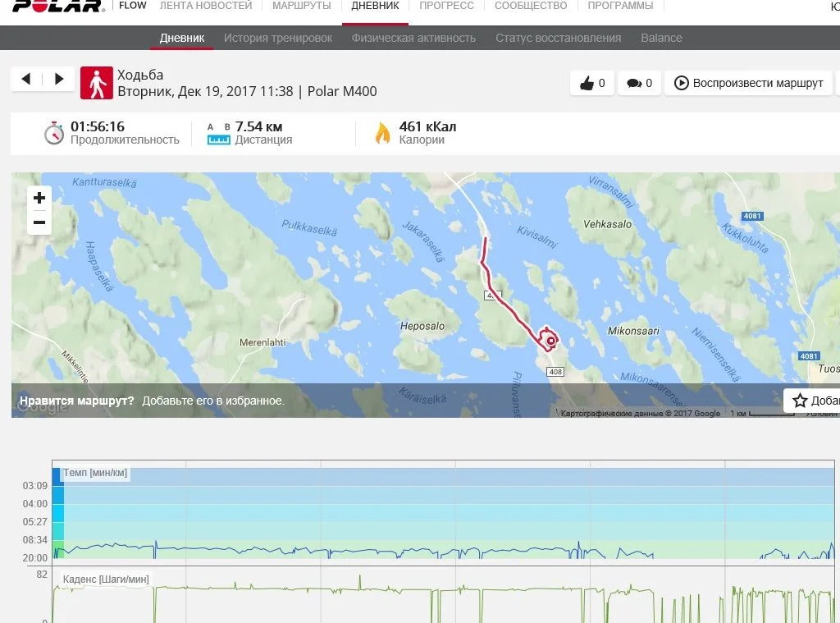Click route endpoint marker on map
The image size is (840, 623).
(550, 341)
